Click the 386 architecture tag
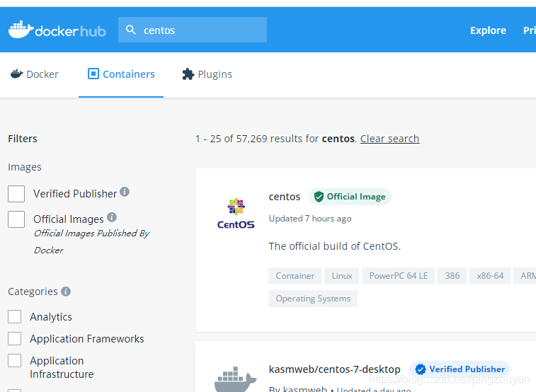The height and width of the screenshot is (392, 536). pos(452,276)
